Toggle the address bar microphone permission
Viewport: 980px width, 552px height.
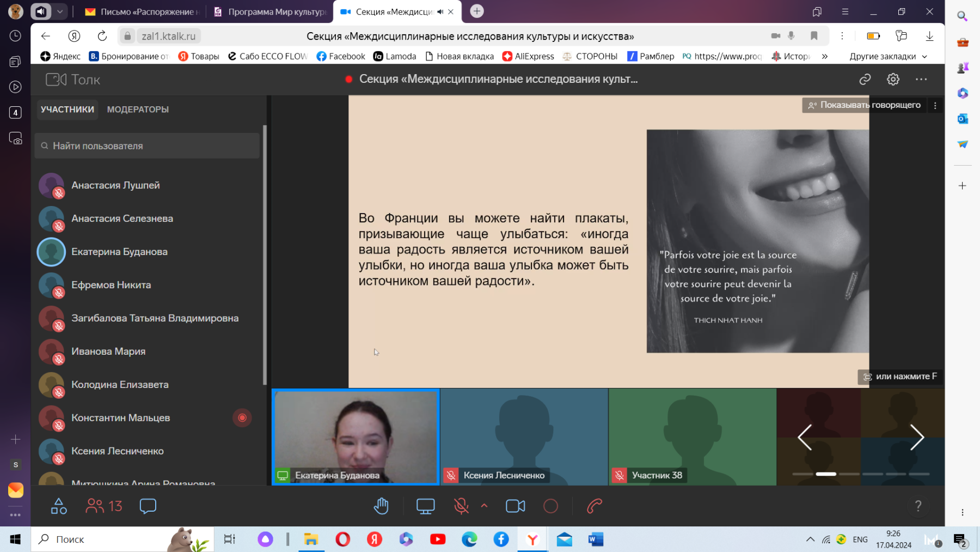click(791, 36)
